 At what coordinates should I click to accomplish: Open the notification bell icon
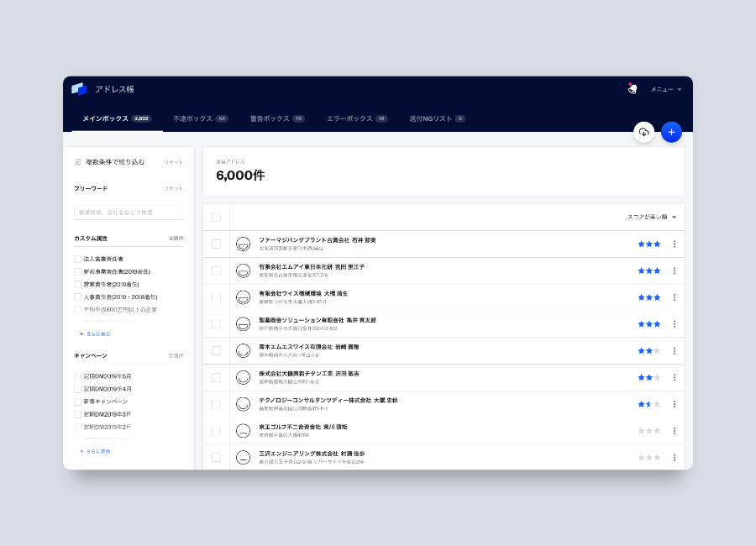[x=632, y=88]
